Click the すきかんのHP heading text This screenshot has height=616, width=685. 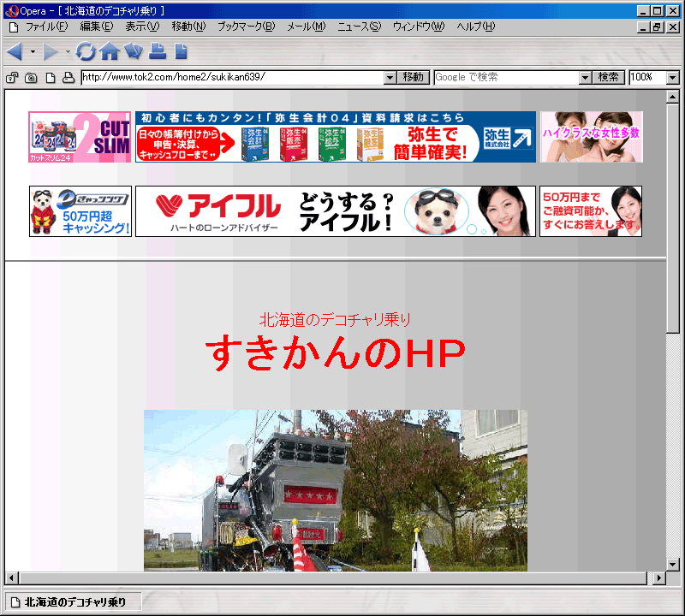[336, 352]
